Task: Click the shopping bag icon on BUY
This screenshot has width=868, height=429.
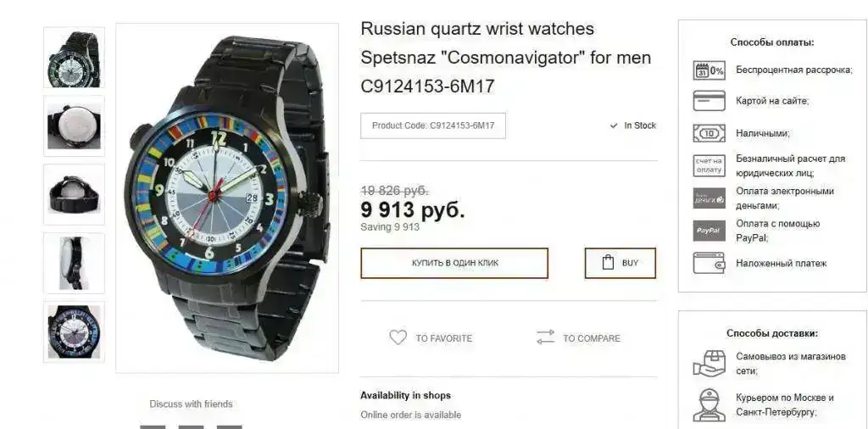Action: coord(609,262)
